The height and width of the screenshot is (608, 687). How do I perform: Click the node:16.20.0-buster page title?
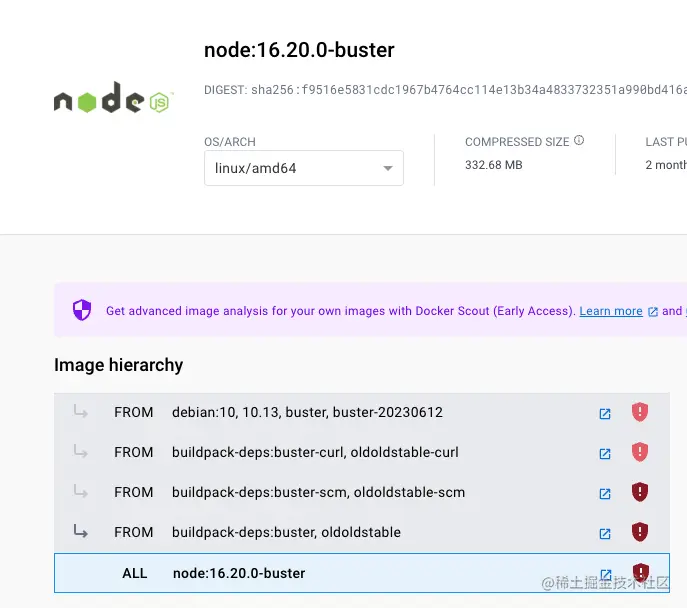click(299, 50)
